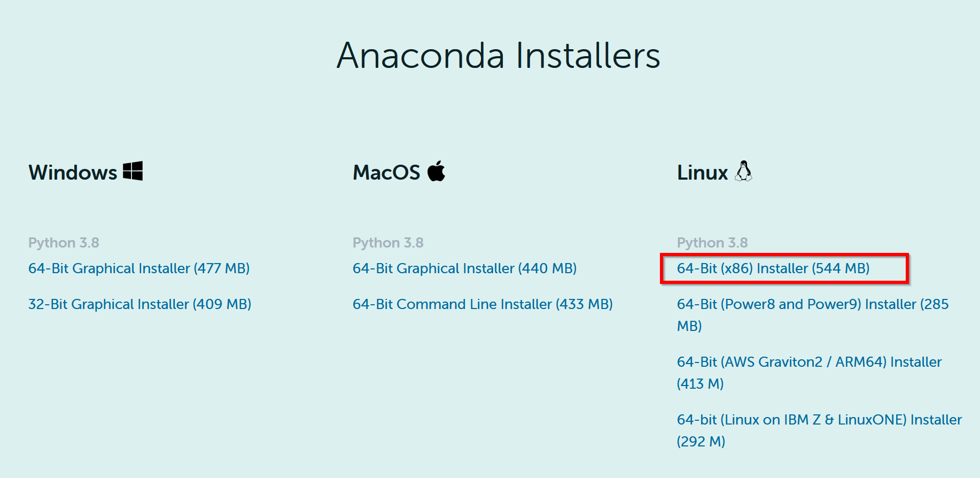Download Windows 64-Bit Graphical Installer (477 MB)
The image size is (980, 478).
point(139,268)
